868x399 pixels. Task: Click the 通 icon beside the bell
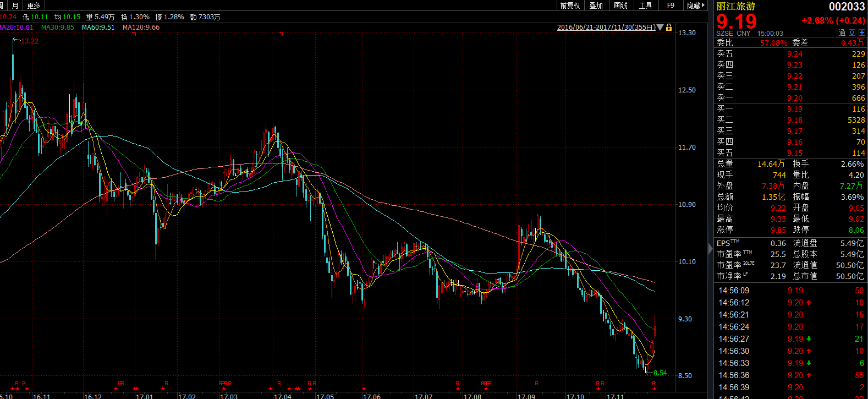pos(842,33)
